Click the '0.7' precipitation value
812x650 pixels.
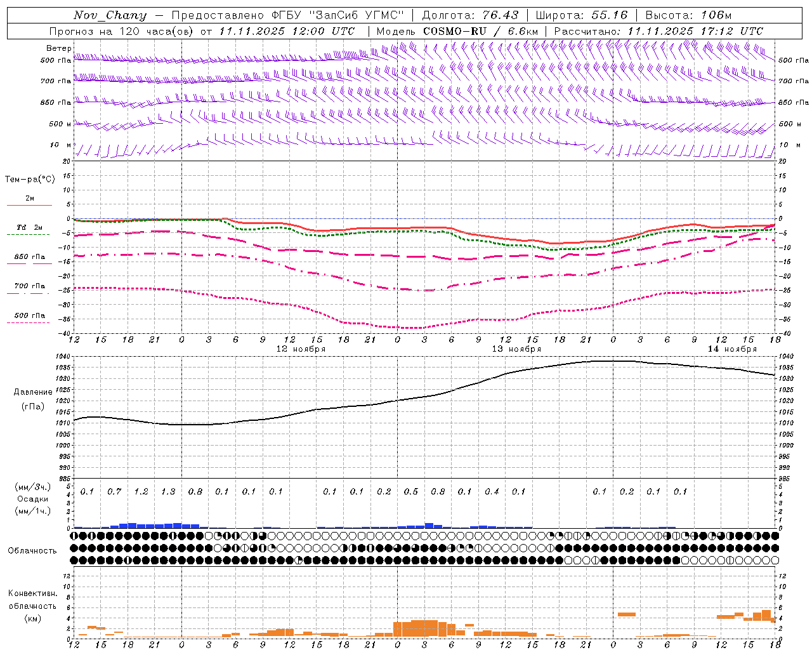pyautogui.click(x=114, y=492)
